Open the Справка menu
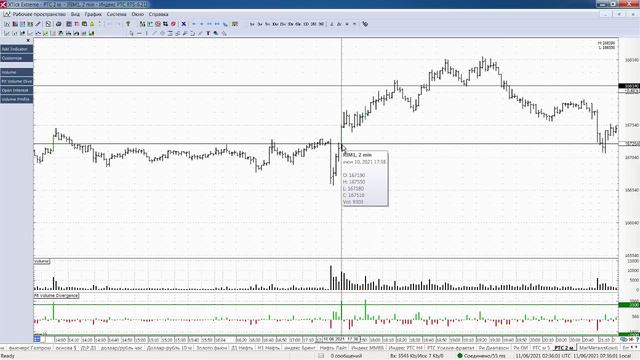640x360 pixels. click(158, 14)
